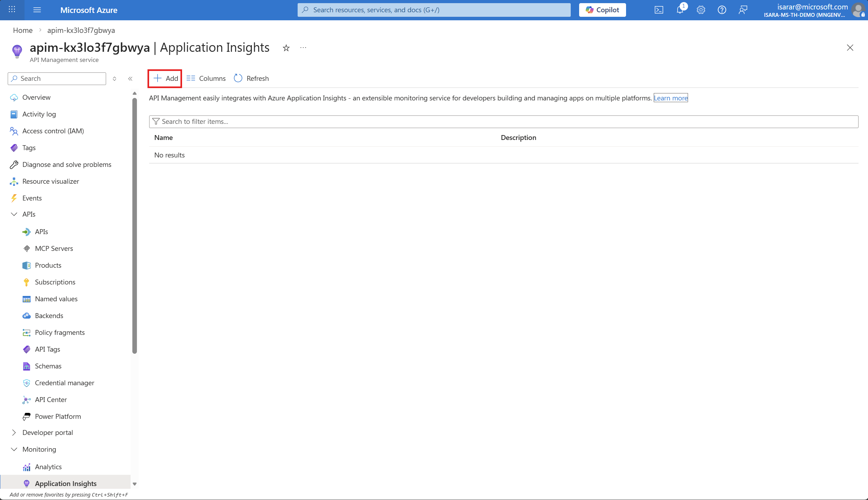Viewport: 868px width, 500px height.
Task: Click Refresh in the toolbar
Action: (251, 78)
